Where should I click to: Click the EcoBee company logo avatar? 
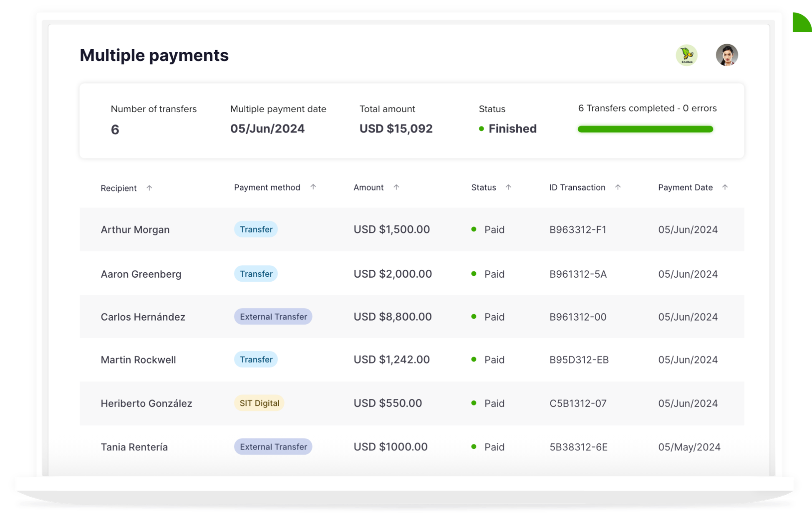[x=686, y=55]
